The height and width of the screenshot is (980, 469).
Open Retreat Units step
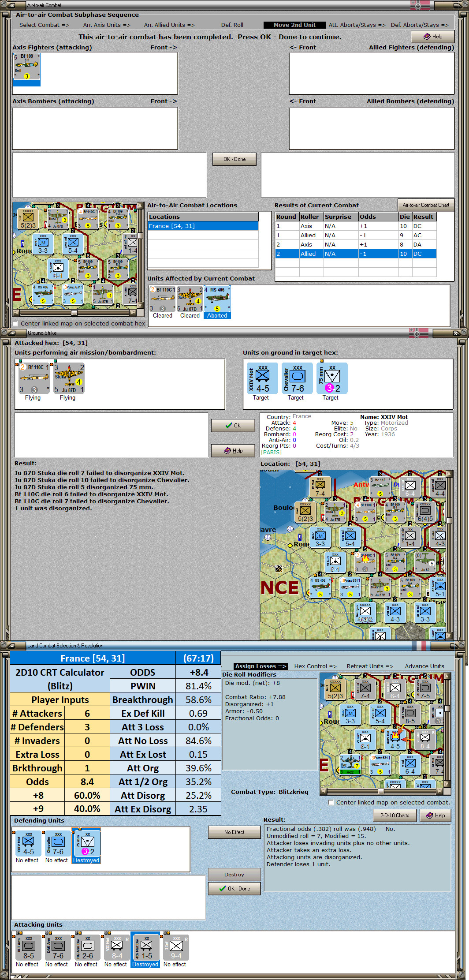click(x=370, y=666)
